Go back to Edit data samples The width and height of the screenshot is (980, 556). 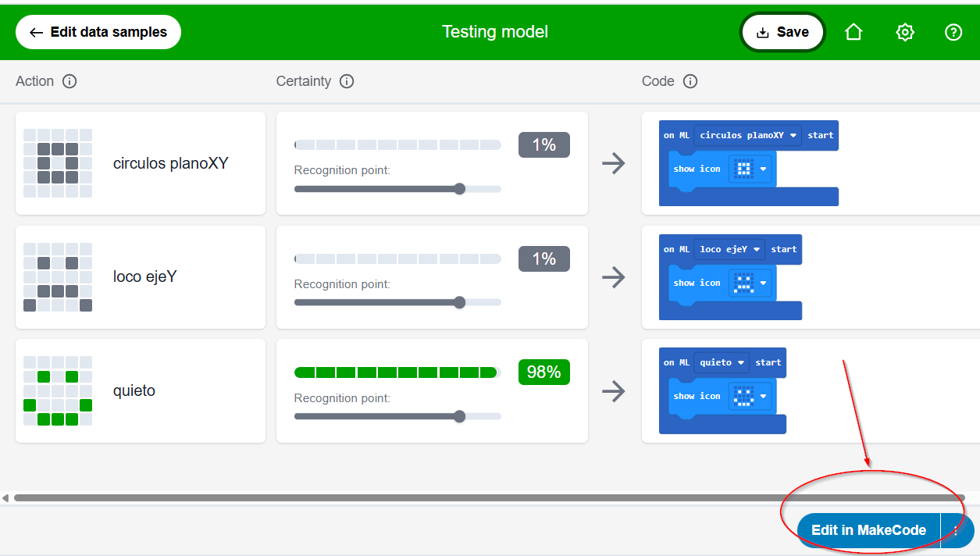(98, 32)
